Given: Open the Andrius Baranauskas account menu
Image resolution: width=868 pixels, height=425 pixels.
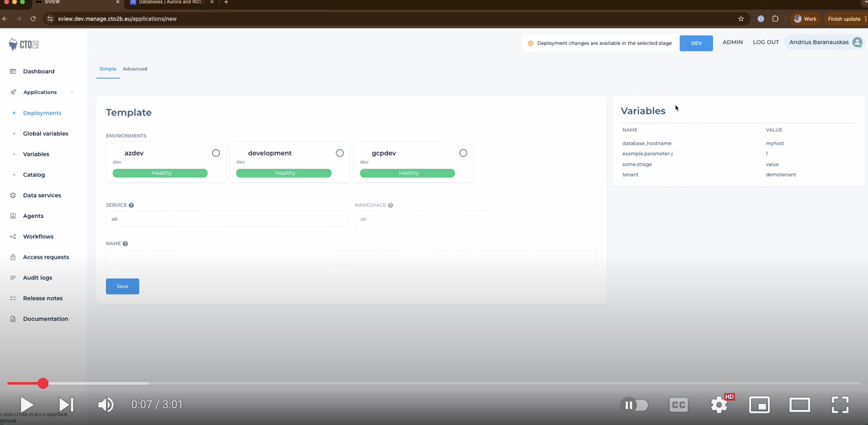Looking at the screenshot, I should pos(824,42).
